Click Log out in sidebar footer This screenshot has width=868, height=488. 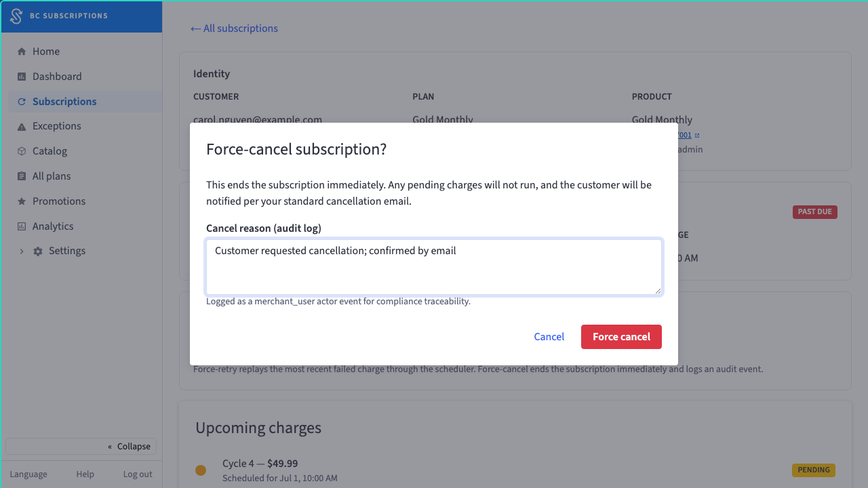point(138,474)
